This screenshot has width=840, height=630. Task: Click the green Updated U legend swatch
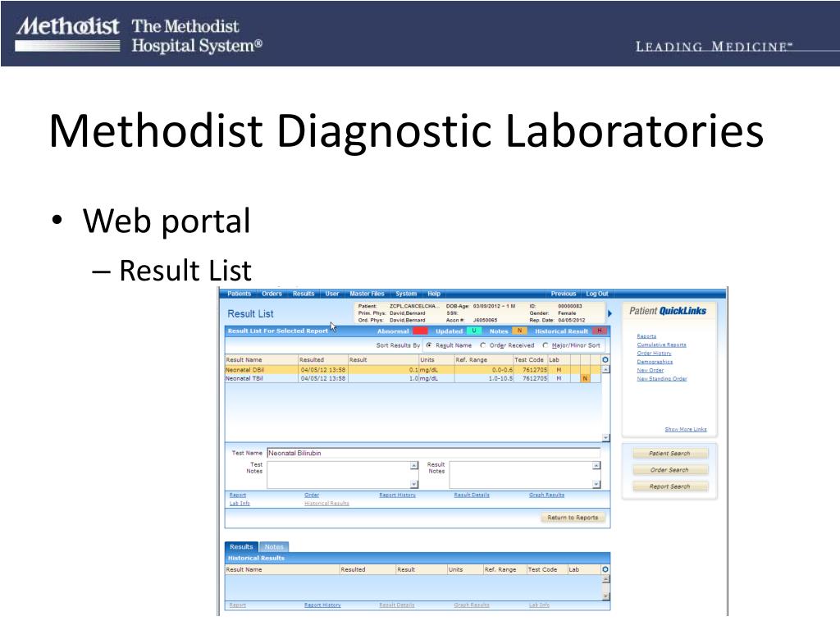[474, 331]
